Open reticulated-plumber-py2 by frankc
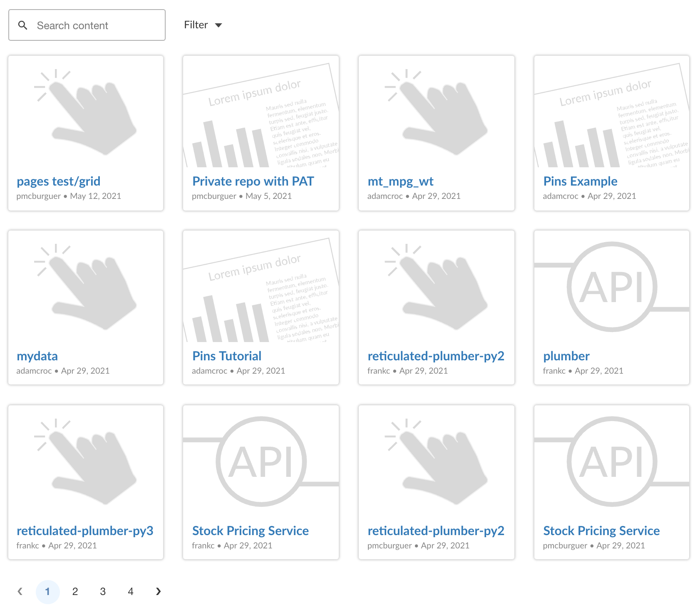This screenshot has height=610, width=700. 436,356
